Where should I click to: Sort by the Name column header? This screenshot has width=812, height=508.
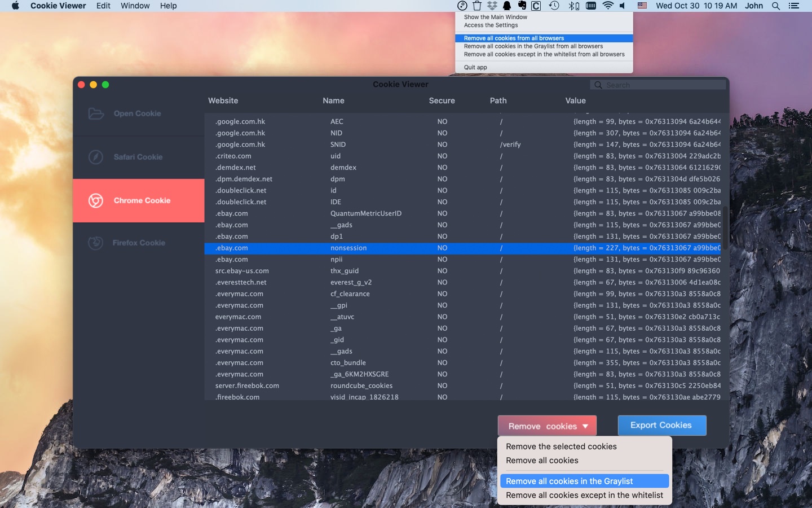[x=333, y=100]
